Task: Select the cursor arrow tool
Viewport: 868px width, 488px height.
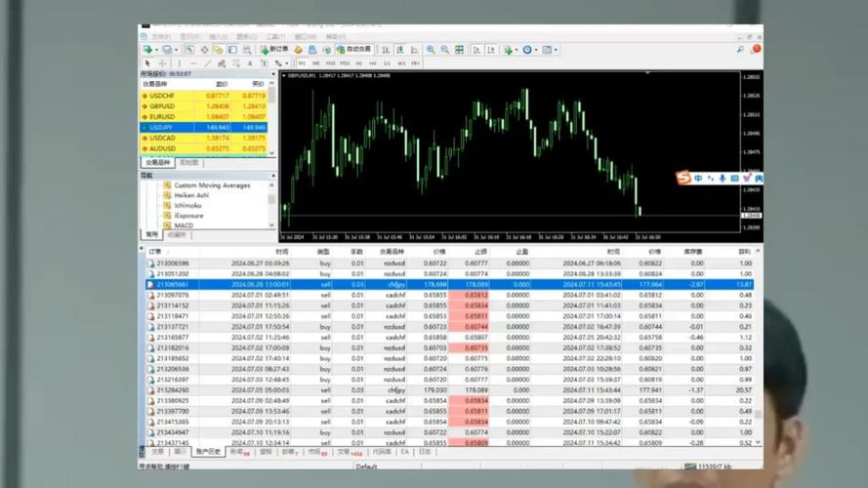Action: [x=148, y=63]
